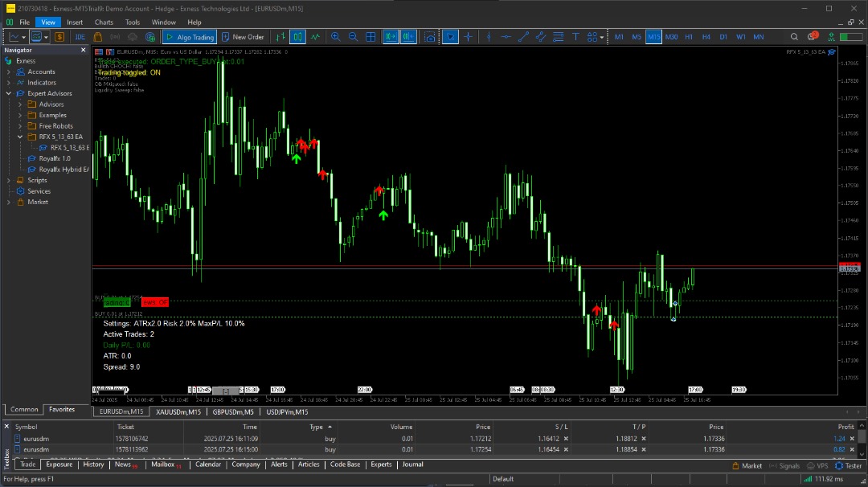Image resolution: width=868 pixels, height=487 pixels.
Task: Click the tile windows grid icon
Action: coord(371,37)
